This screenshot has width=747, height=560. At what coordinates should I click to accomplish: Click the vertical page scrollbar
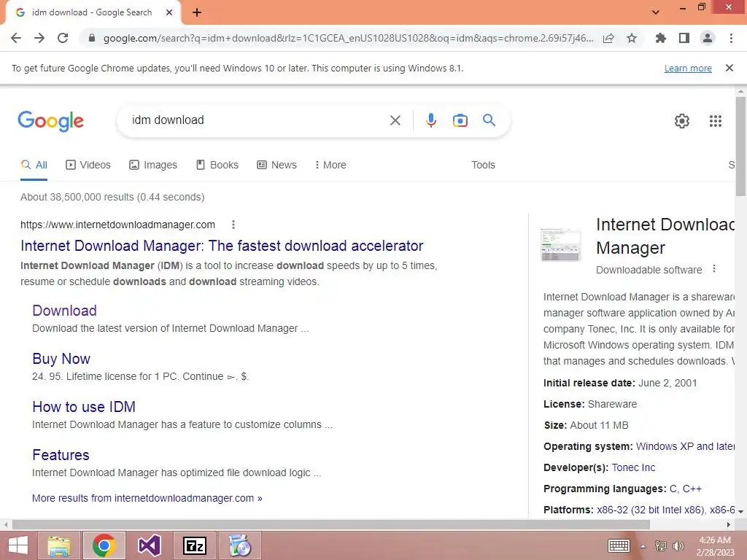click(740, 146)
